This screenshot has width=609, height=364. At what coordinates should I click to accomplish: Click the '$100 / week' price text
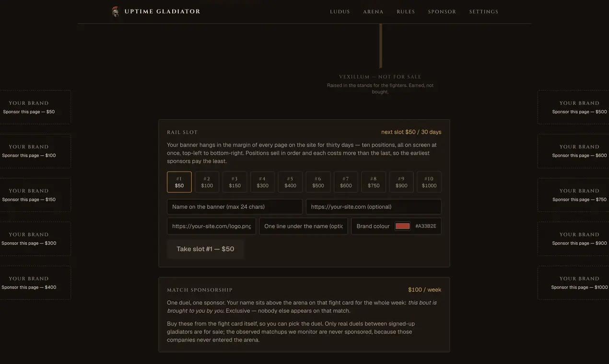[425, 290]
